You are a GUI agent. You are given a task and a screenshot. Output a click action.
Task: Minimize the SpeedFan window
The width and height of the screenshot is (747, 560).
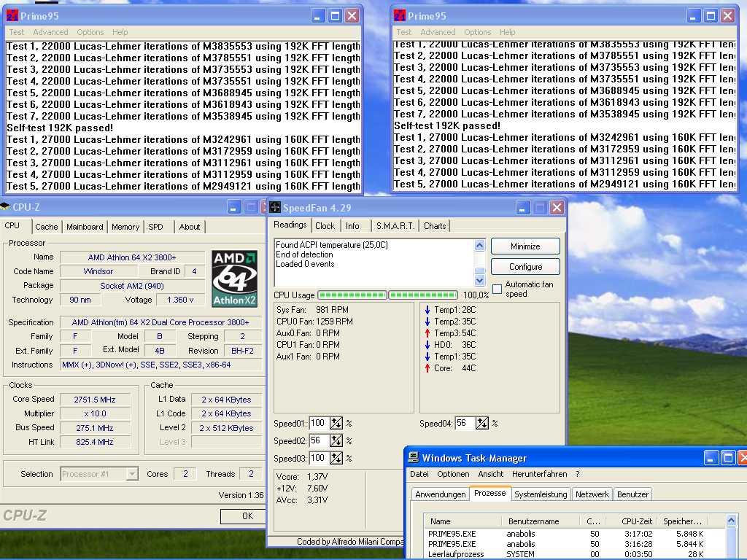[x=522, y=207]
